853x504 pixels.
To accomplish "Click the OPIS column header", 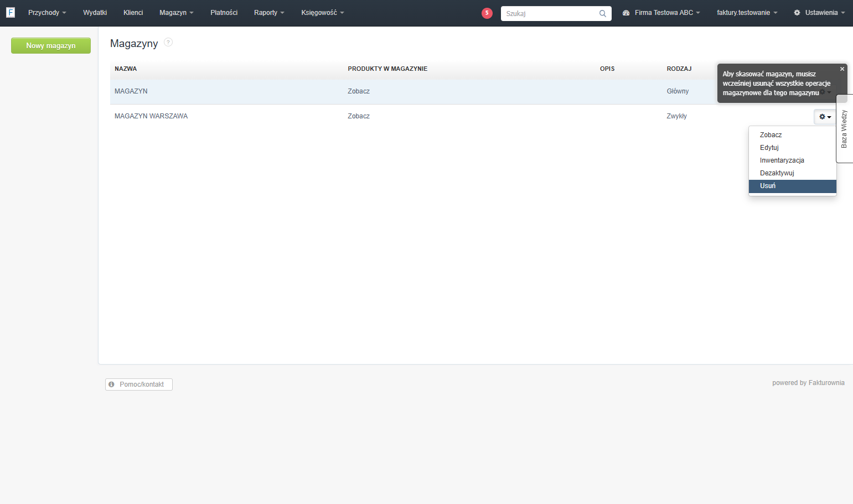I will (607, 69).
